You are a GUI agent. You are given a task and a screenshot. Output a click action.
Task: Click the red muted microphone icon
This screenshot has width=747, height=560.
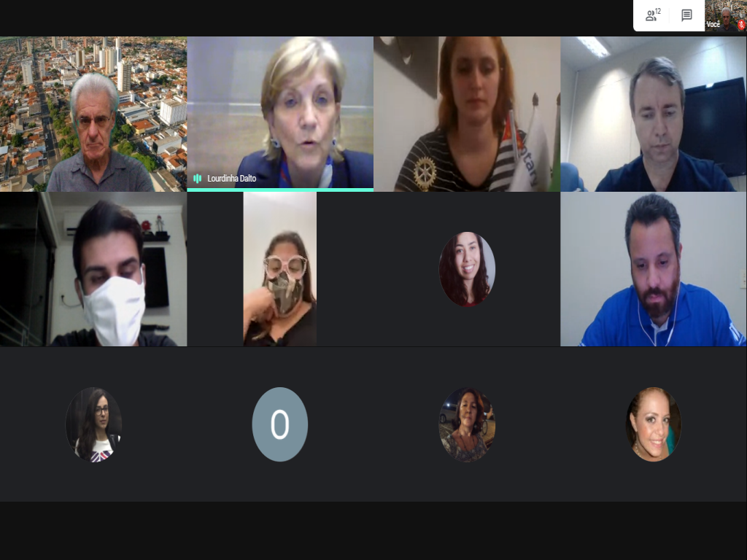click(742, 25)
